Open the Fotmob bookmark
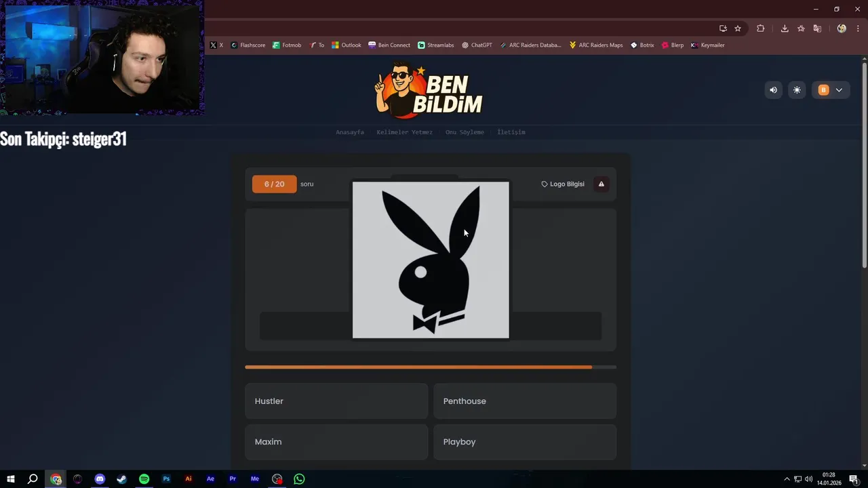The width and height of the screenshot is (868, 488). click(x=287, y=45)
